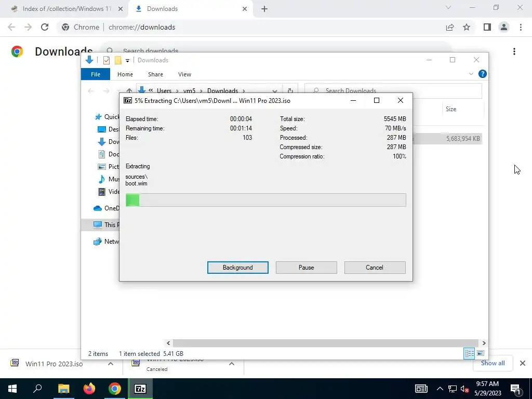Select Desktop icon in navigation pane
This screenshot has height=399, width=532.
(x=101, y=129)
